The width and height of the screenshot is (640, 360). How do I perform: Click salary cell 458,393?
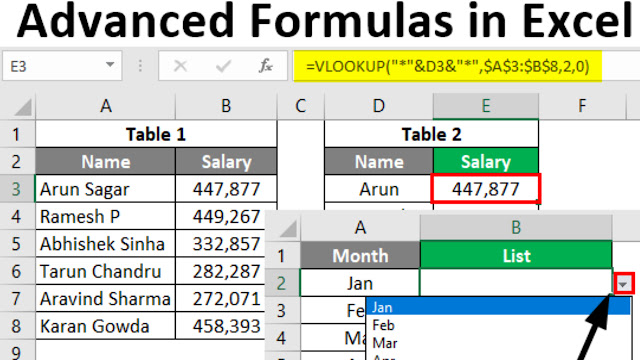[221, 326]
